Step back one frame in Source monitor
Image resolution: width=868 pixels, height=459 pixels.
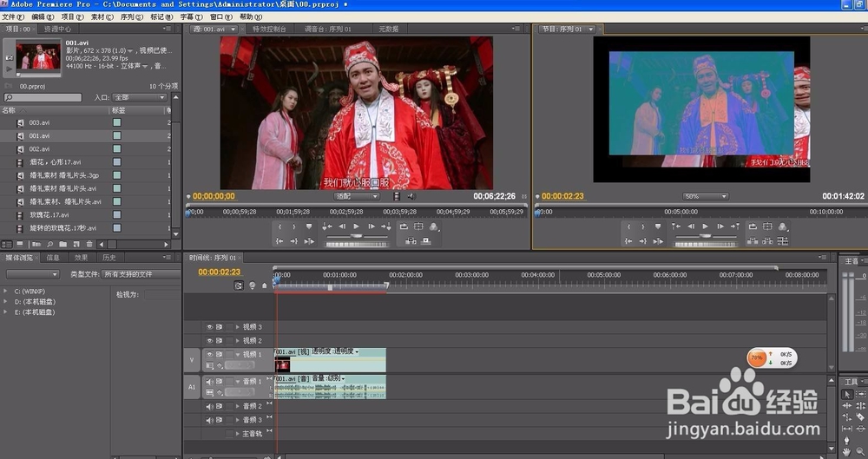coord(342,226)
